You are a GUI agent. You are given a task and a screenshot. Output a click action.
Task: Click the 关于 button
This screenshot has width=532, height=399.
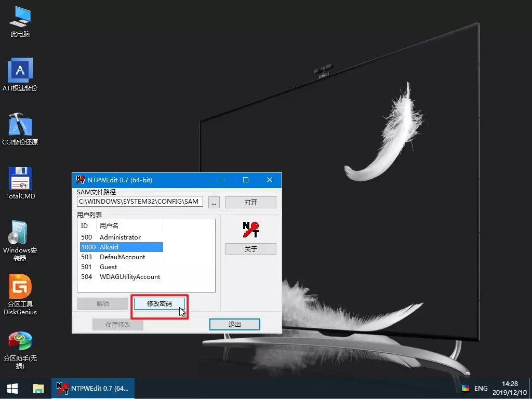[250, 249]
